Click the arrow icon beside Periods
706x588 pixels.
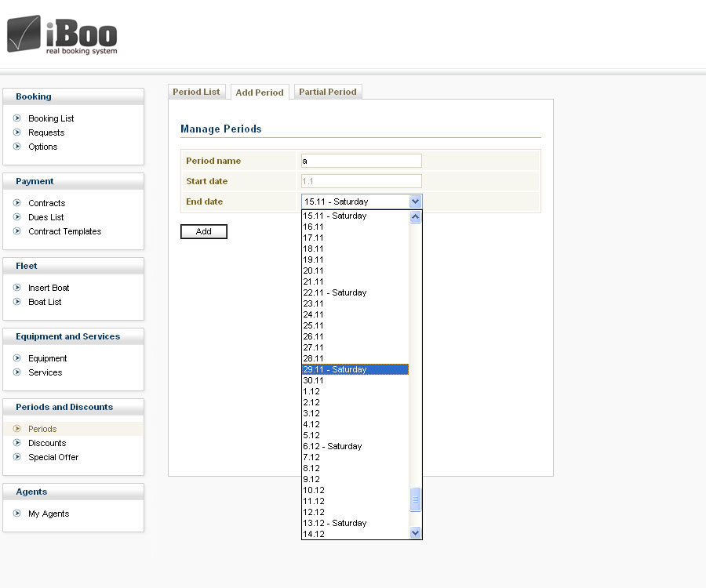tap(17, 429)
